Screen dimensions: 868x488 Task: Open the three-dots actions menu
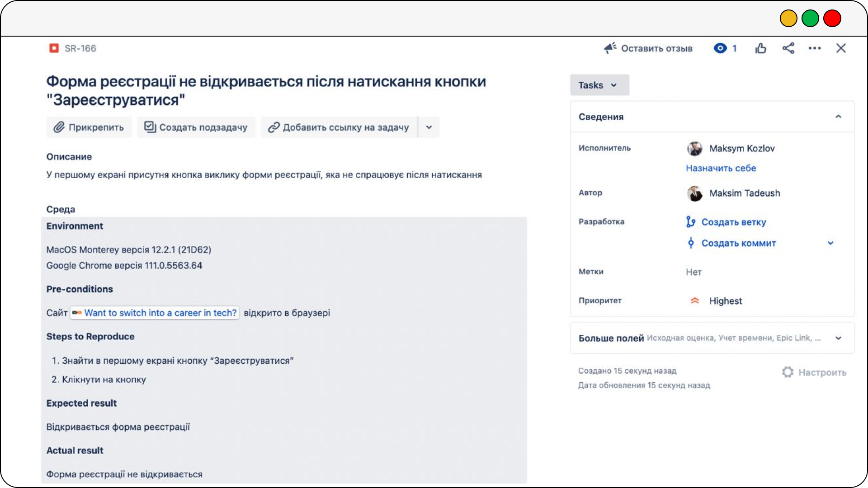pyautogui.click(x=815, y=48)
